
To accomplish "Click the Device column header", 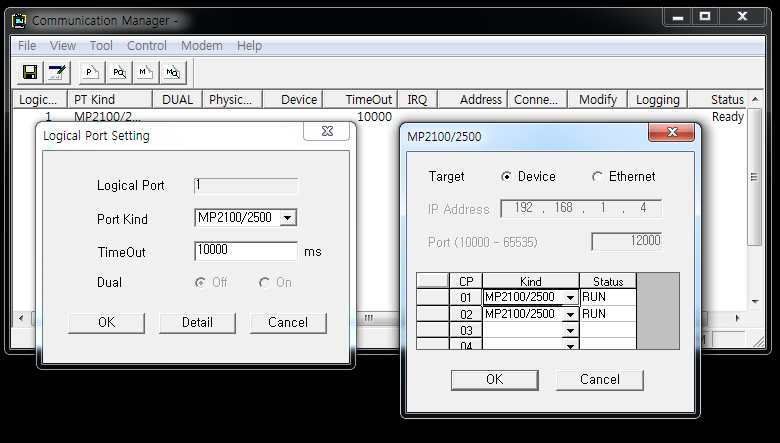I will tap(293, 99).
